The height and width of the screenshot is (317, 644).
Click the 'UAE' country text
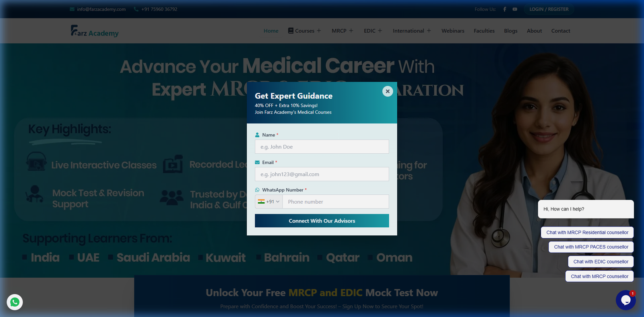point(88,257)
